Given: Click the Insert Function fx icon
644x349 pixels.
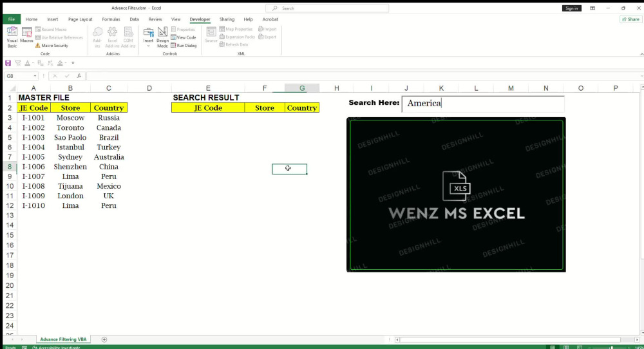Looking at the screenshot, I should pyautogui.click(x=79, y=76).
